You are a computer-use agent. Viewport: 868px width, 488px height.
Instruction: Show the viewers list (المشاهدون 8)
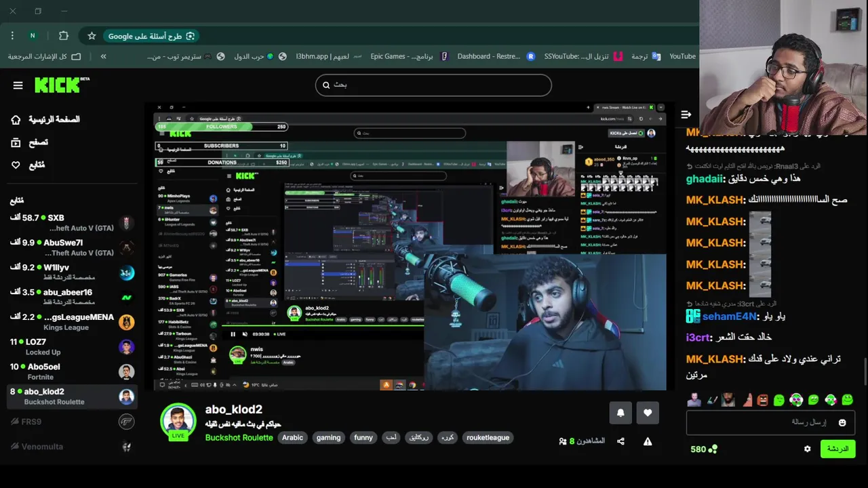click(x=582, y=441)
